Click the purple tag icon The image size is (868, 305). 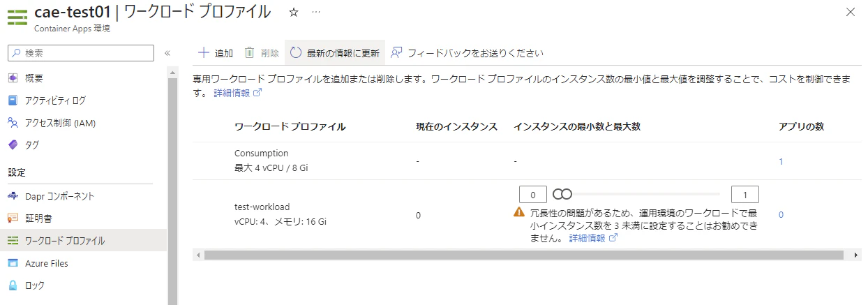[x=13, y=145]
